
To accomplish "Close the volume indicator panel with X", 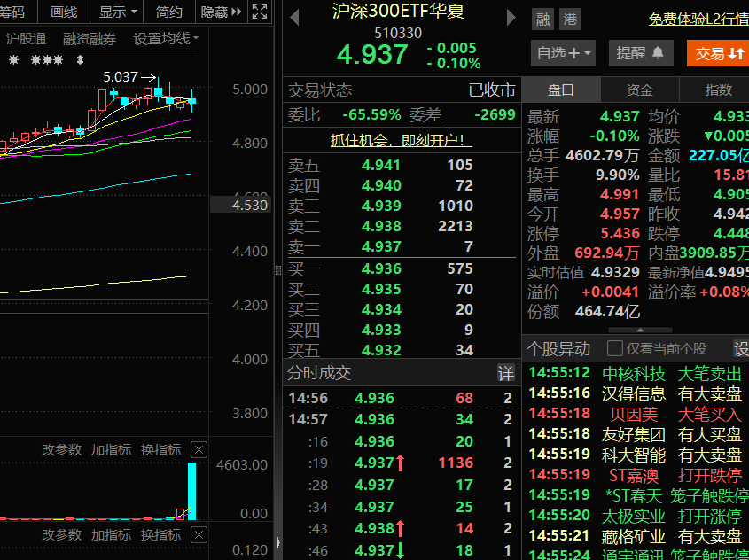I will 199,450.
